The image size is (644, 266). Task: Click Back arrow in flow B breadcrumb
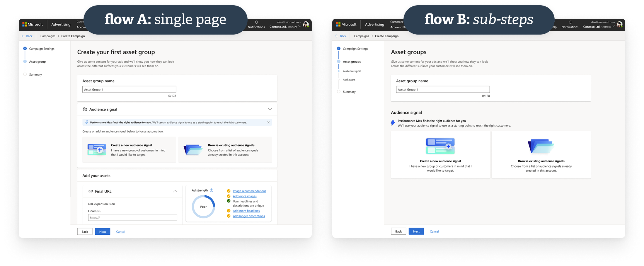(x=337, y=36)
